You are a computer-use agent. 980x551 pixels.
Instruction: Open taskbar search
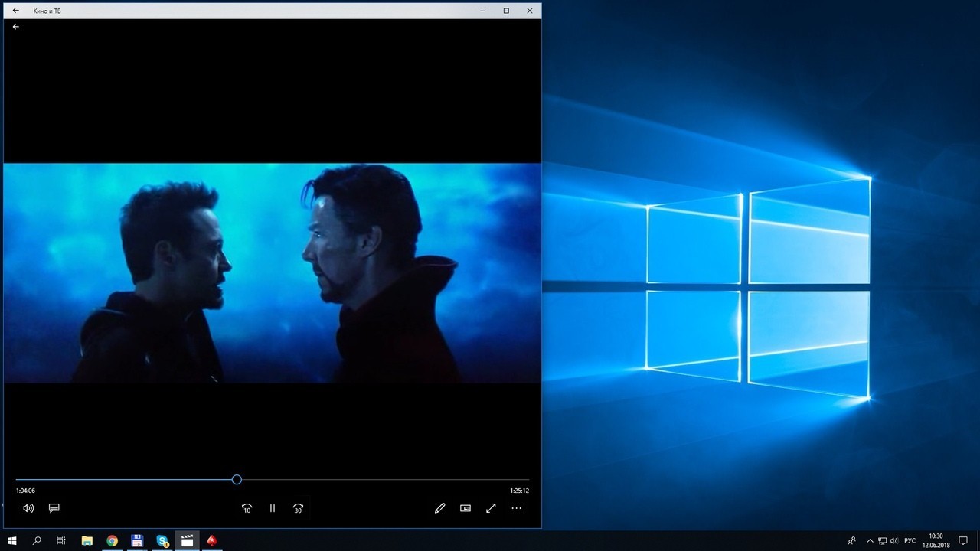[x=37, y=541]
